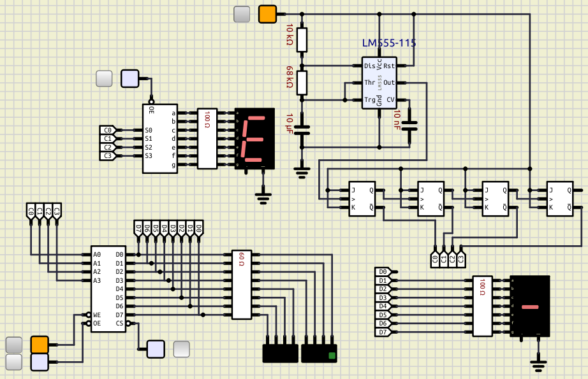
Task: Click the C2 tunnel connected to decoder S2
Action: coord(108,147)
